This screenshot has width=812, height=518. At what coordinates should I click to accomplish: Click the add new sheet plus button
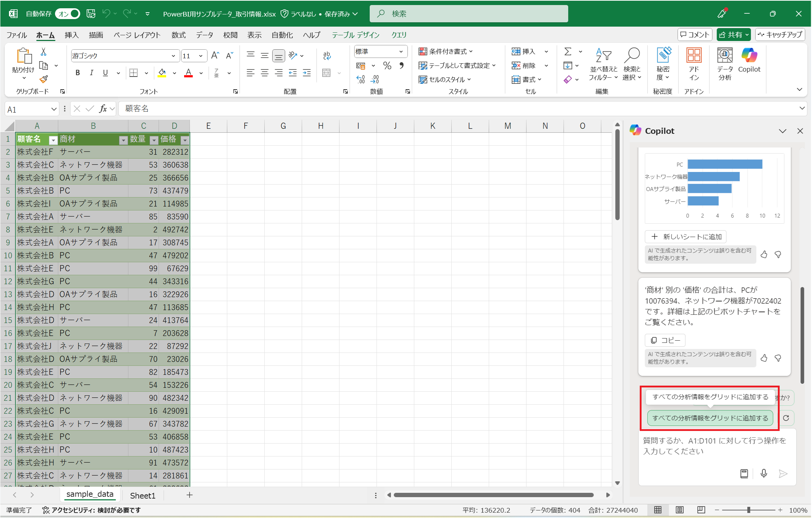click(190, 495)
